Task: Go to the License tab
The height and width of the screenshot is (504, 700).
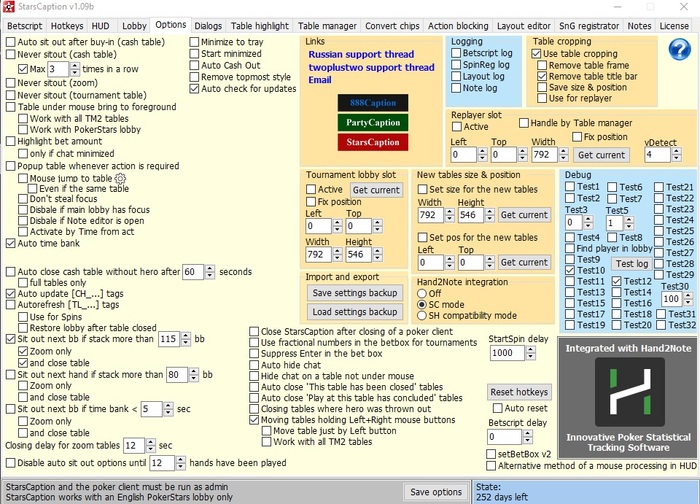Action: [674, 26]
